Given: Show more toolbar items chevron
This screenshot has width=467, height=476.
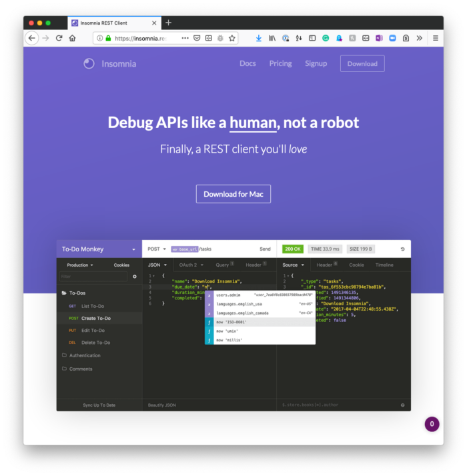Looking at the screenshot, I should point(419,38).
